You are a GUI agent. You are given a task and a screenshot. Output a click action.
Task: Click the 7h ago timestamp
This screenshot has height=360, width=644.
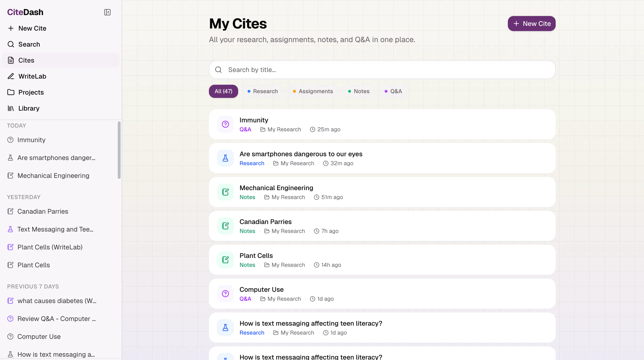point(326,231)
